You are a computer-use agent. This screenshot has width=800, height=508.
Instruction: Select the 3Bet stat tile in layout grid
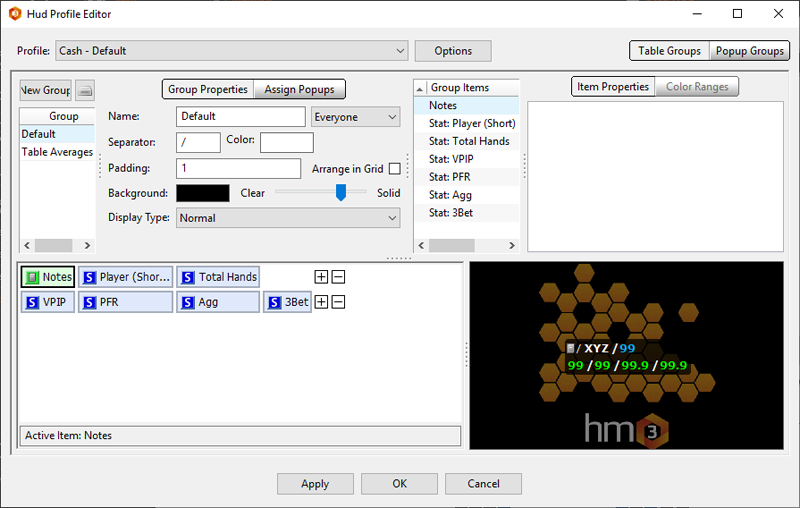point(287,302)
